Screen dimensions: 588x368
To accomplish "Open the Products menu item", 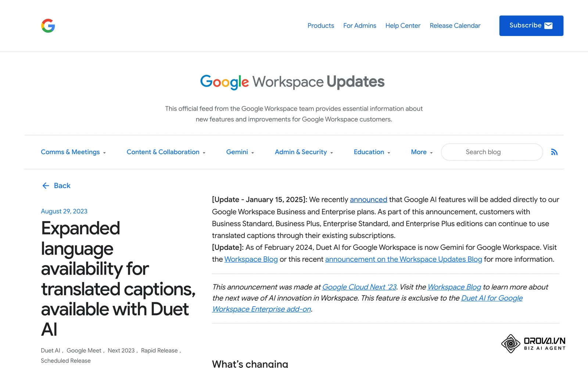I will (x=321, y=26).
